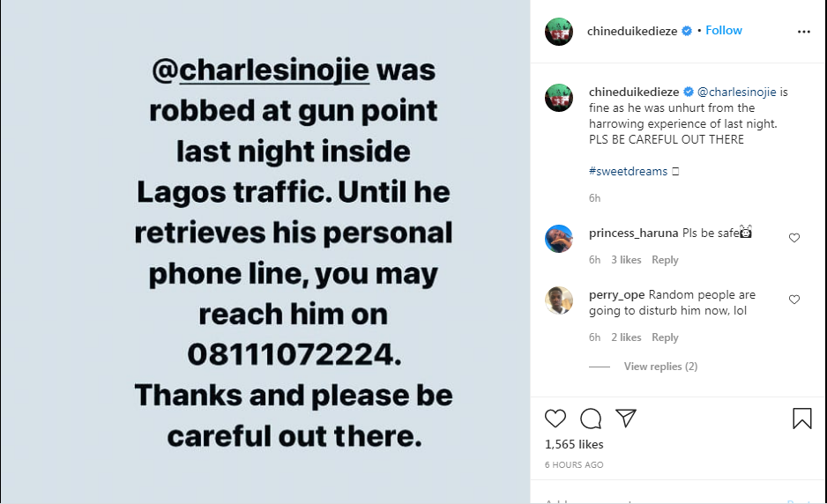827x504 pixels.
Task: Save post with bookmark icon
Action: pyautogui.click(x=801, y=419)
